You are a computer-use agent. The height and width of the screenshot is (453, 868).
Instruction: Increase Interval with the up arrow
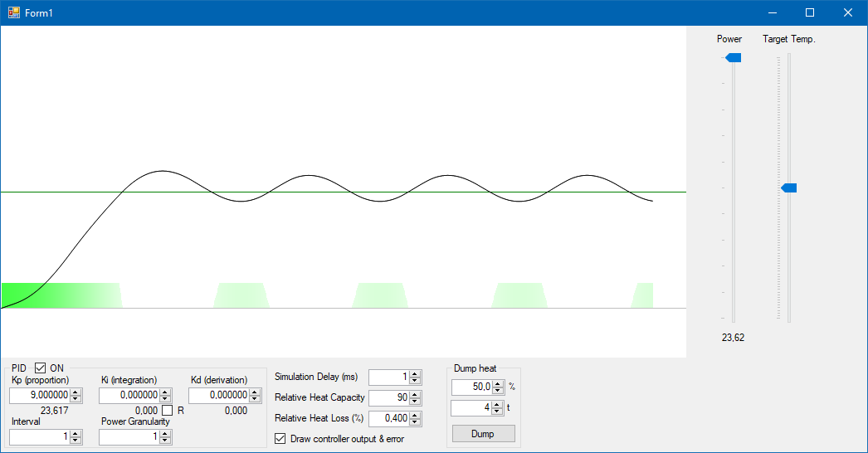(x=76, y=434)
